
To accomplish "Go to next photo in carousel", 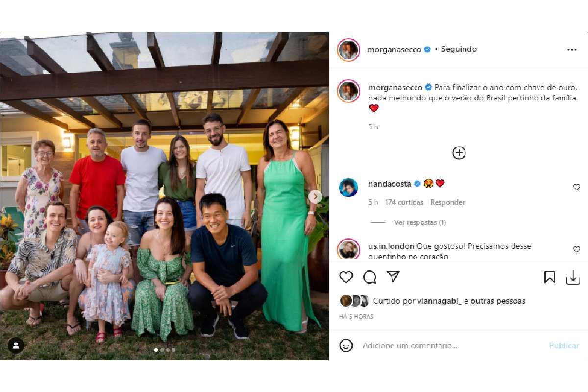I will pyautogui.click(x=316, y=196).
